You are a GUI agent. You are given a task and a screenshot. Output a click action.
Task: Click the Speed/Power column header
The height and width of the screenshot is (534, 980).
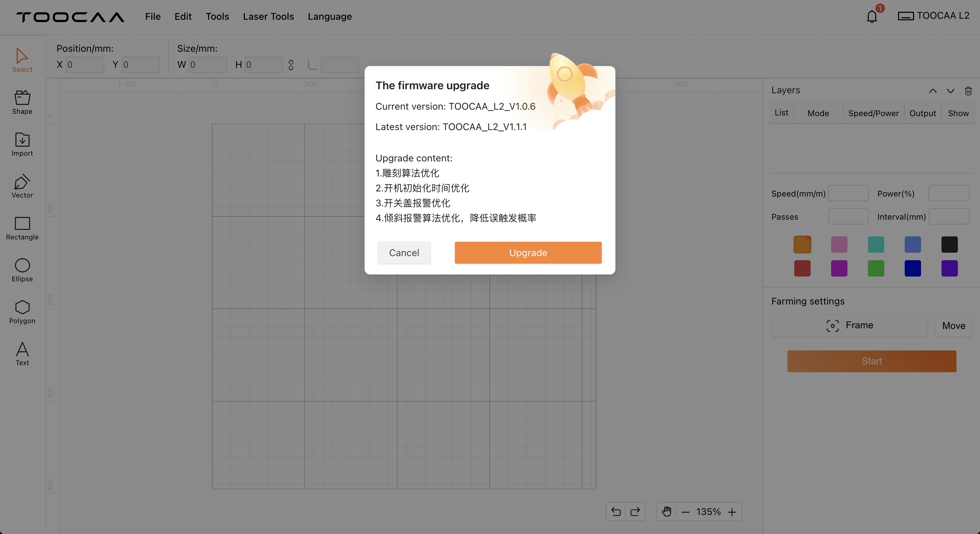click(x=873, y=113)
